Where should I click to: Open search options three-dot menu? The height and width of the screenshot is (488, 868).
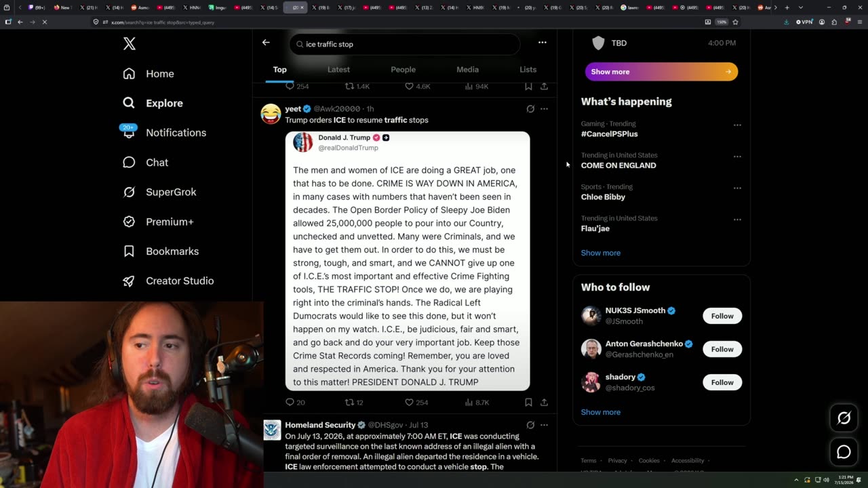pyautogui.click(x=542, y=42)
